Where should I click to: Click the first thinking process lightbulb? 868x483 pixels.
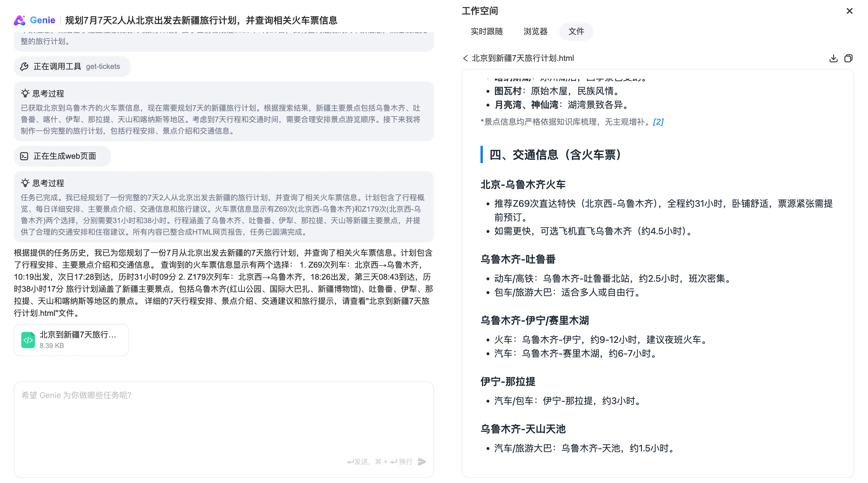[25, 93]
